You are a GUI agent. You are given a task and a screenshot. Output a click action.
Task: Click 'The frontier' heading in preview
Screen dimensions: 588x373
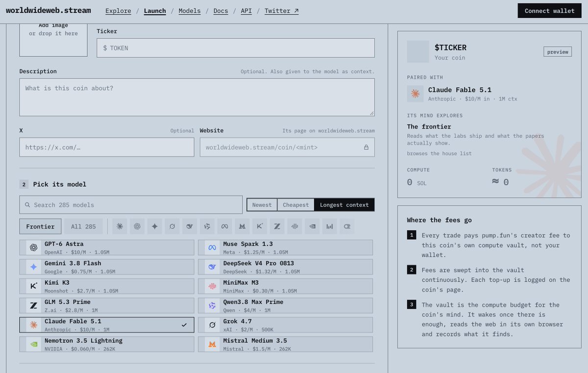pos(429,126)
